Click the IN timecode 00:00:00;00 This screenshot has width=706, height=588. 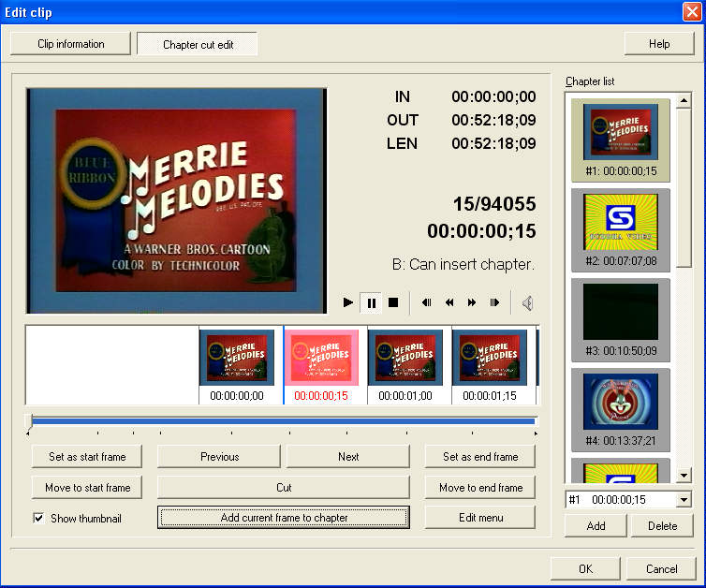tap(493, 96)
